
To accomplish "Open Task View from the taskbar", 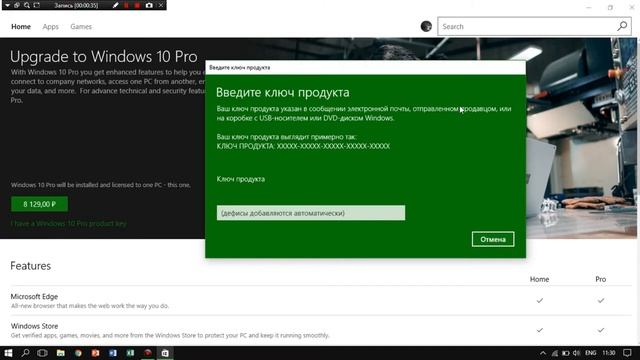I will [x=42, y=353].
